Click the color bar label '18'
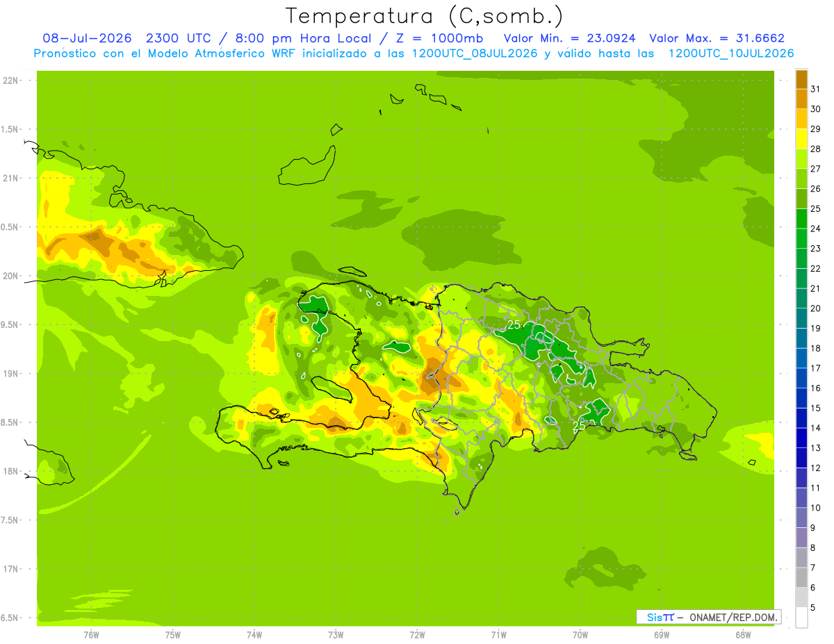 tap(815, 348)
